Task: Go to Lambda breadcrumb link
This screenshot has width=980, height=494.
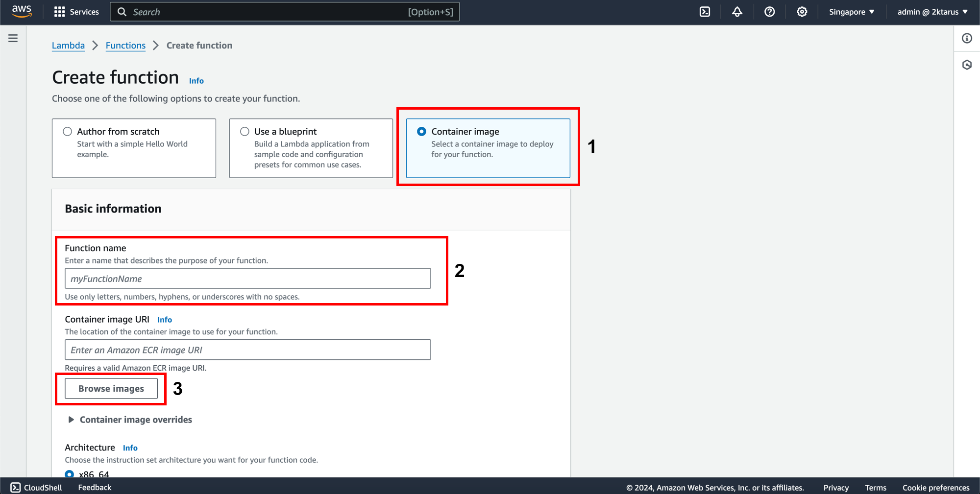Action: [68, 46]
